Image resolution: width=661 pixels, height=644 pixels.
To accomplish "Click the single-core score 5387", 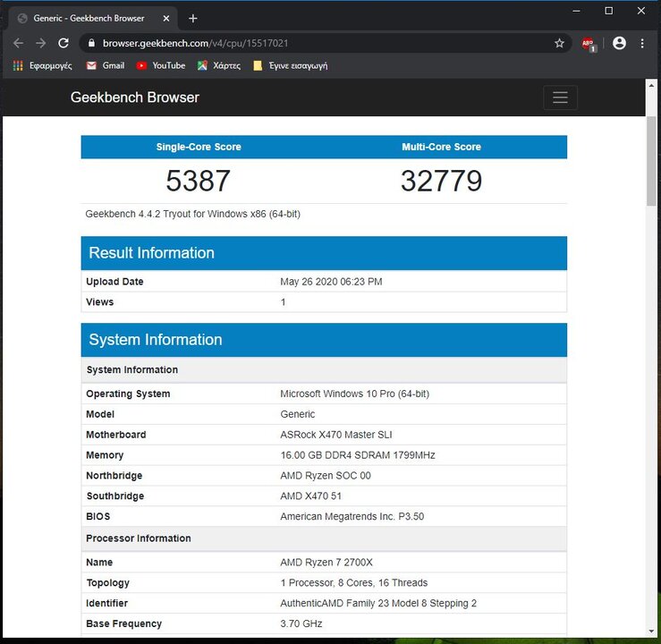I will (x=199, y=181).
